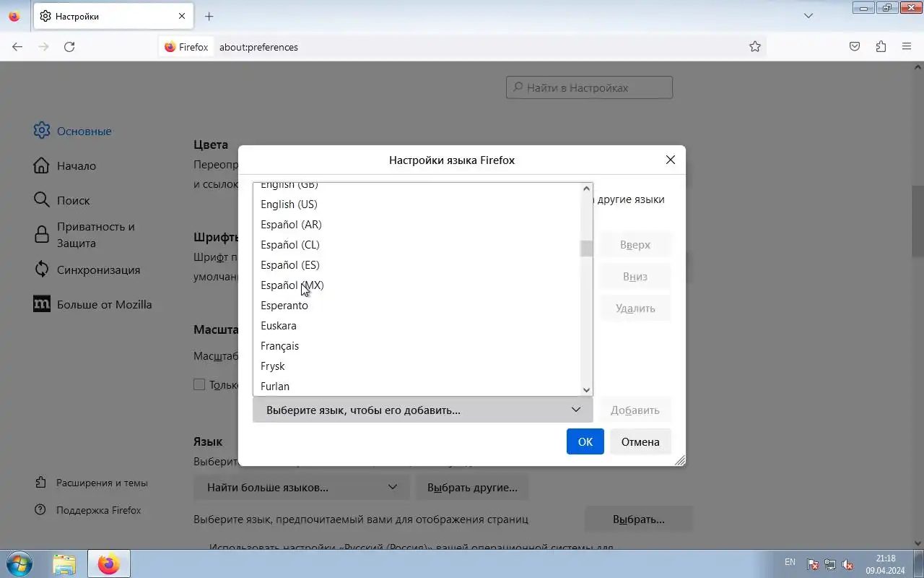Select Español (MX) in language list

[x=417, y=285]
